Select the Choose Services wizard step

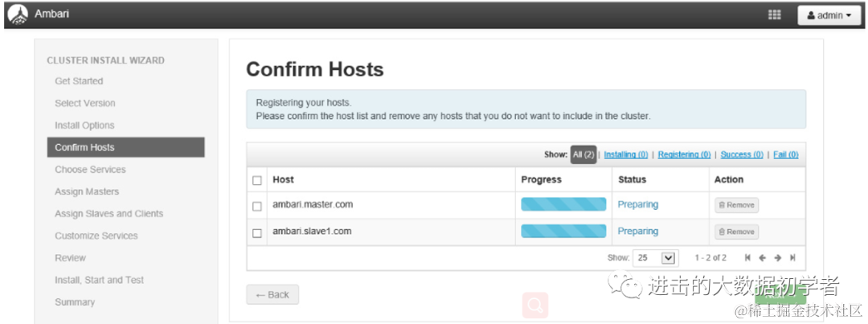click(90, 170)
